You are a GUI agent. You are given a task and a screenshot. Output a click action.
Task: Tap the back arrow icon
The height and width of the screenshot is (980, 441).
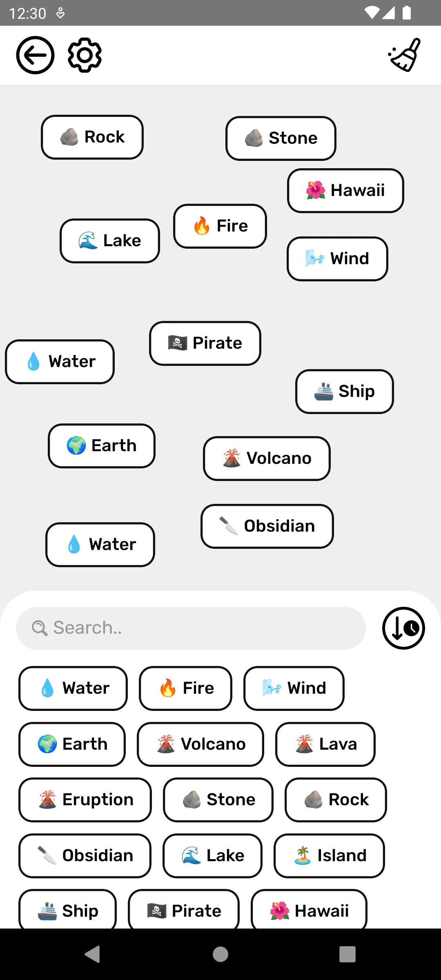(35, 55)
